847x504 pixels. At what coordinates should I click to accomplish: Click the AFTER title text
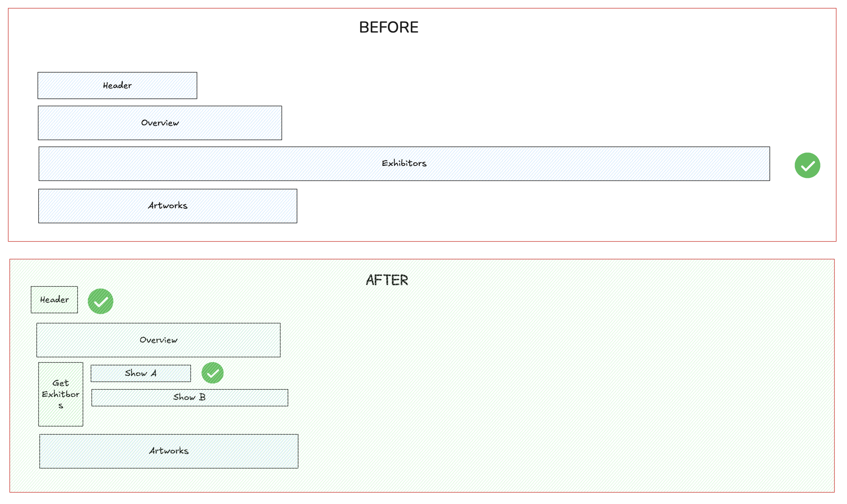[x=387, y=280]
